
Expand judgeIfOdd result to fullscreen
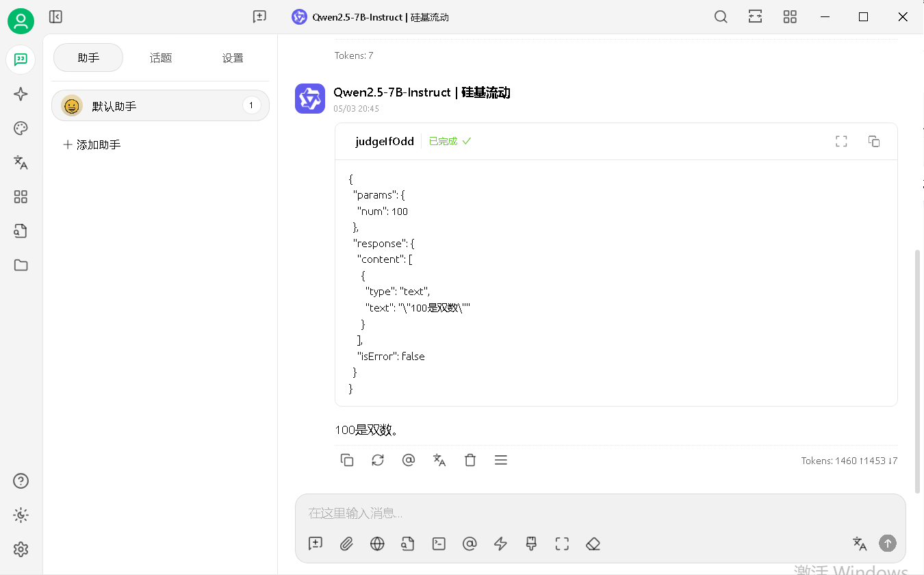[842, 142]
